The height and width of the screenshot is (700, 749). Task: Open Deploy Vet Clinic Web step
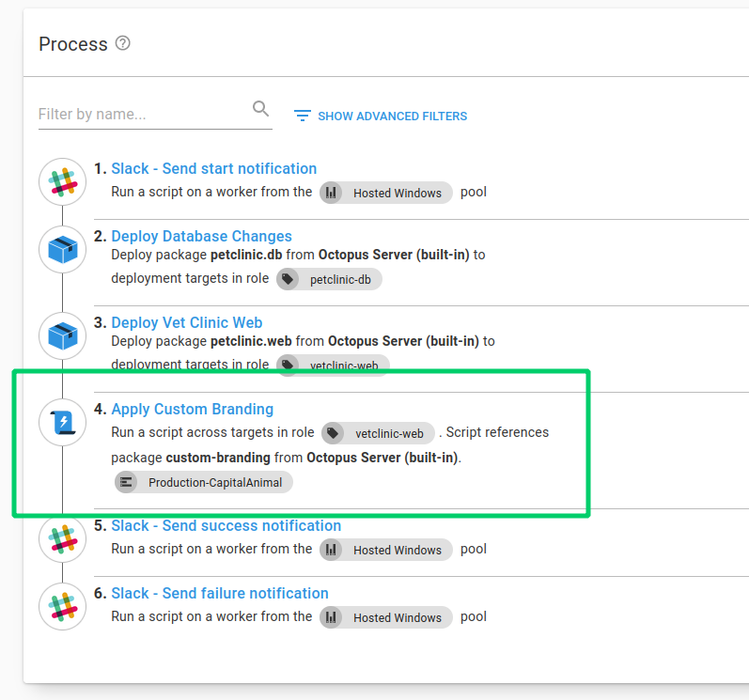(186, 323)
